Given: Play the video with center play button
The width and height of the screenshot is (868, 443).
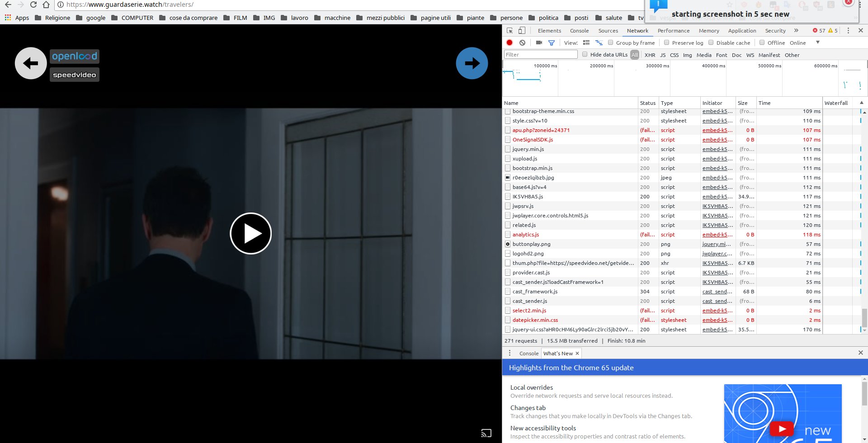Looking at the screenshot, I should [251, 233].
